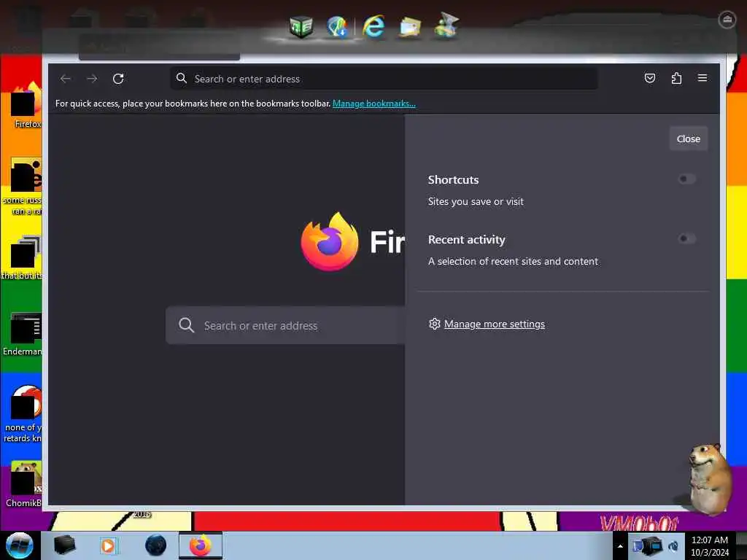Open the Extensions puzzle-piece icon
The width and height of the screenshot is (747, 560).
tap(676, 78)
